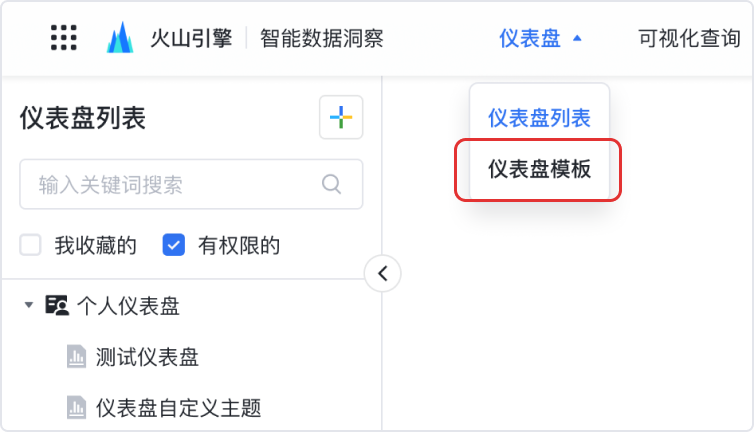Image resolution: width=754 pixels, height=432 pixels.
Task: Collapse the 个人仪表盘 tree node
Action: click(29, 306)
